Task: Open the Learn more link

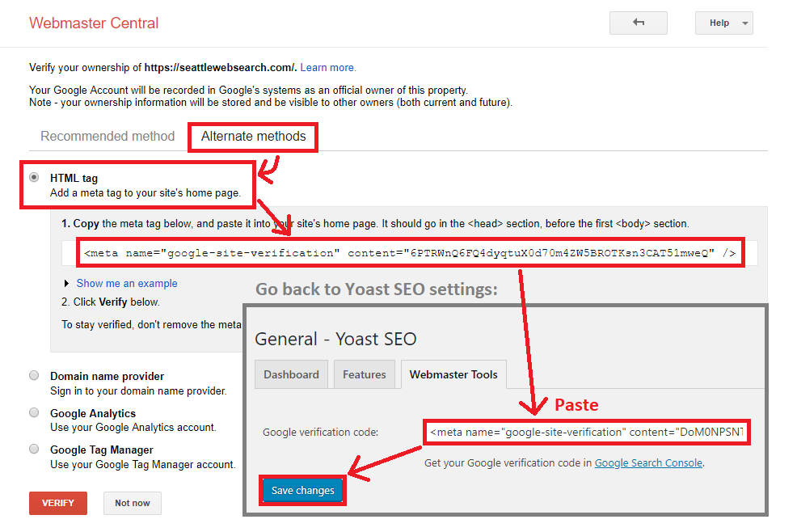Action: tap(328, 68)
